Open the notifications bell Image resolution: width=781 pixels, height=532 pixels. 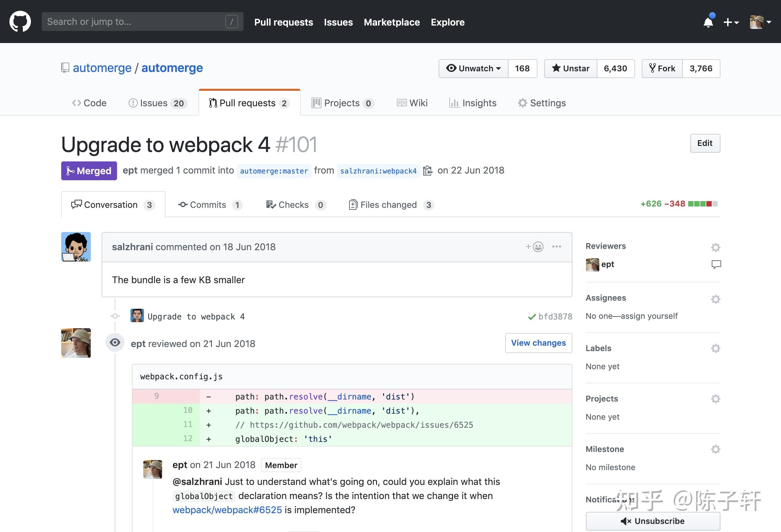point(708,22)
